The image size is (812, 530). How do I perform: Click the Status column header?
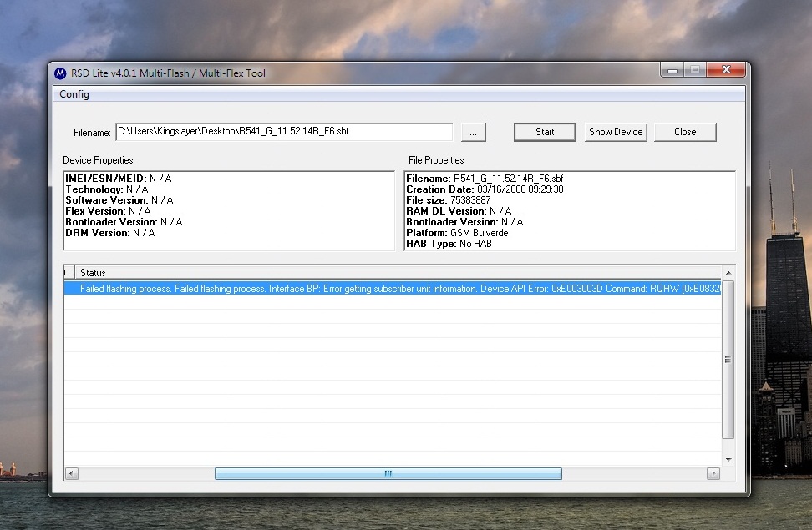click(x=398, y=273)
